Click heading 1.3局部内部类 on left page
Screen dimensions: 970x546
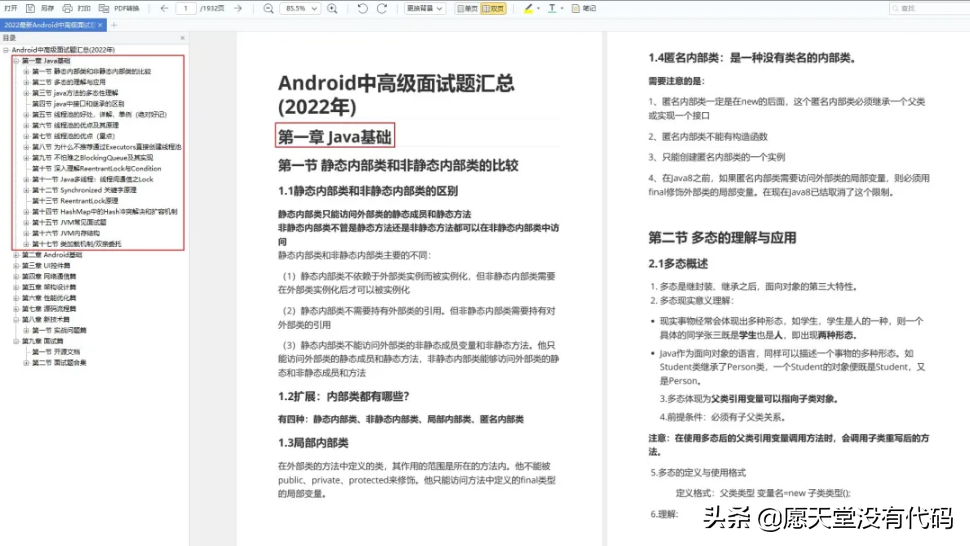pyautogui.click(x=313, y=443)
